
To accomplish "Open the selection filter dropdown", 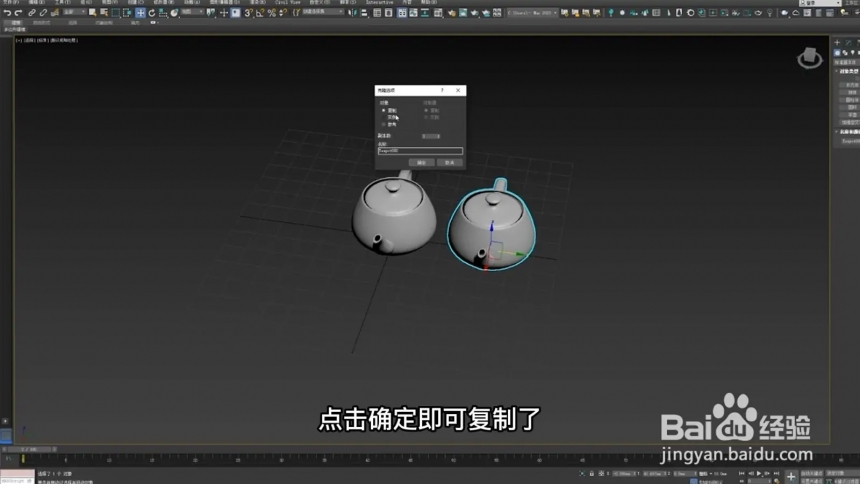I will 73,12.
